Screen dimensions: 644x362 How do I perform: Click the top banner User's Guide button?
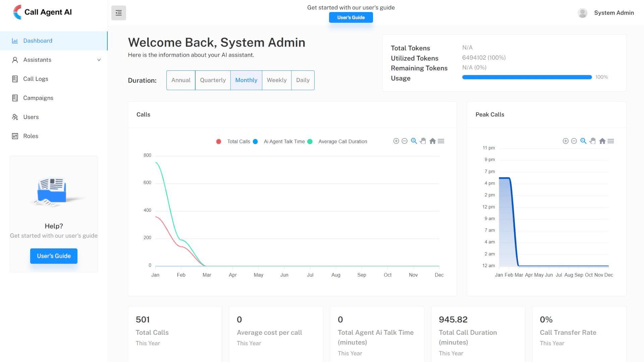pos(351,17)
